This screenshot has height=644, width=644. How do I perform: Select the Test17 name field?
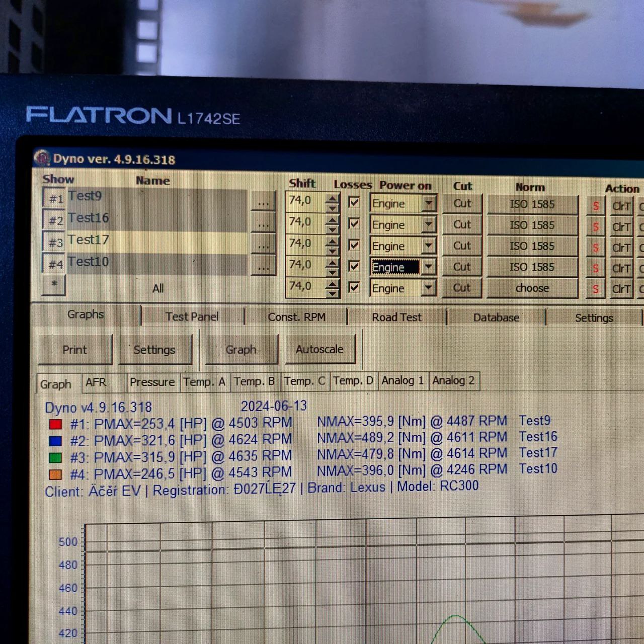(157, 242)
